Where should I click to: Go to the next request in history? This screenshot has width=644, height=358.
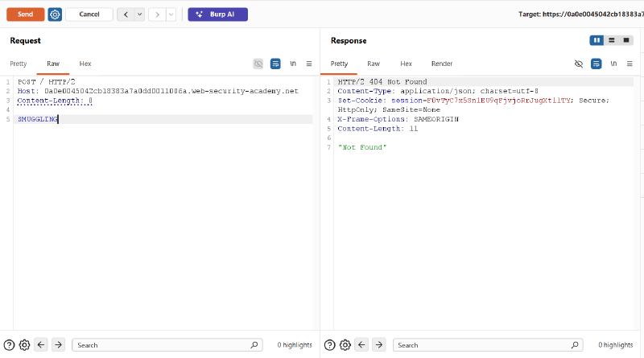[x=157, y=14]
